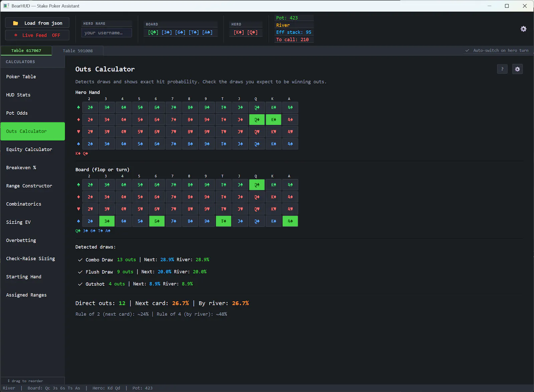Select Ace of clubs in Hero Hand grid

(x=290, y=108)
